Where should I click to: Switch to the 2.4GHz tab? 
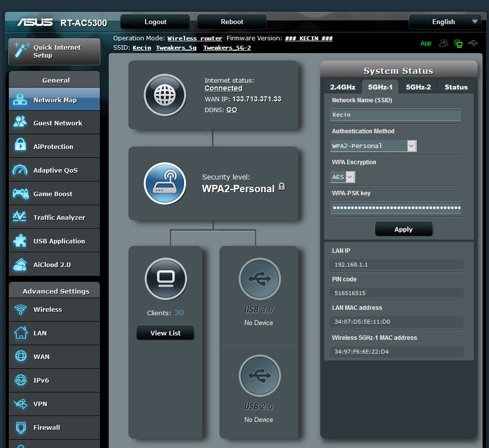click(x=342, y=87)
